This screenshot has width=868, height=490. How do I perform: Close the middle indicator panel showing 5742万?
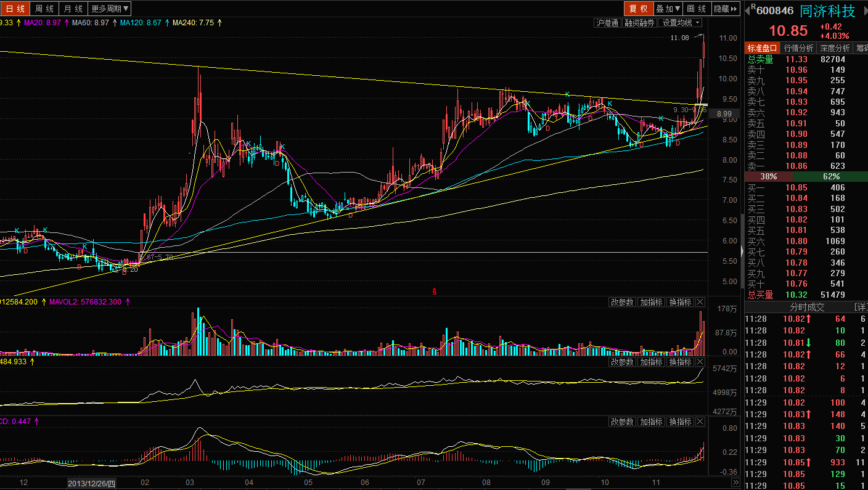click(x=700, y=362)
